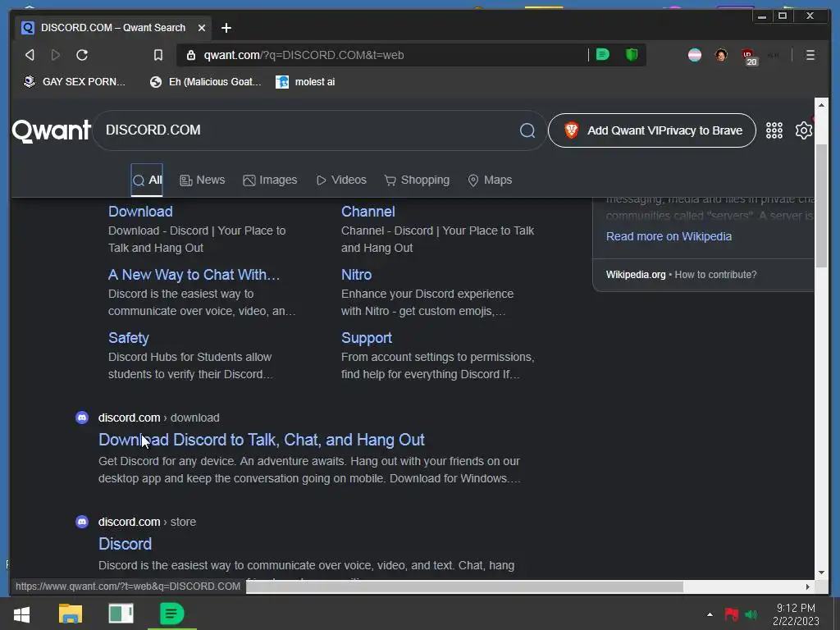The image size is (840, 630).
Task: Click the discord.com › store breadcrumb text
Action: 147,521
